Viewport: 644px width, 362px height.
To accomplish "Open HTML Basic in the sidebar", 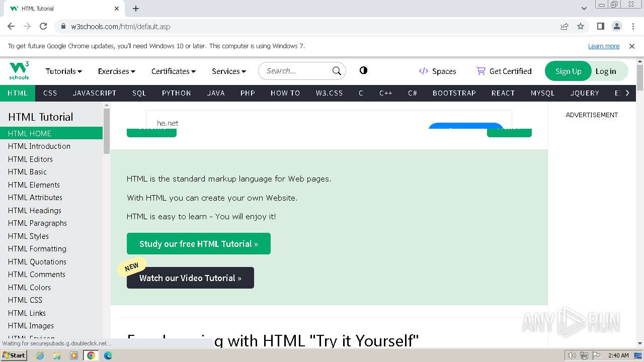I will tap(51, 172).
